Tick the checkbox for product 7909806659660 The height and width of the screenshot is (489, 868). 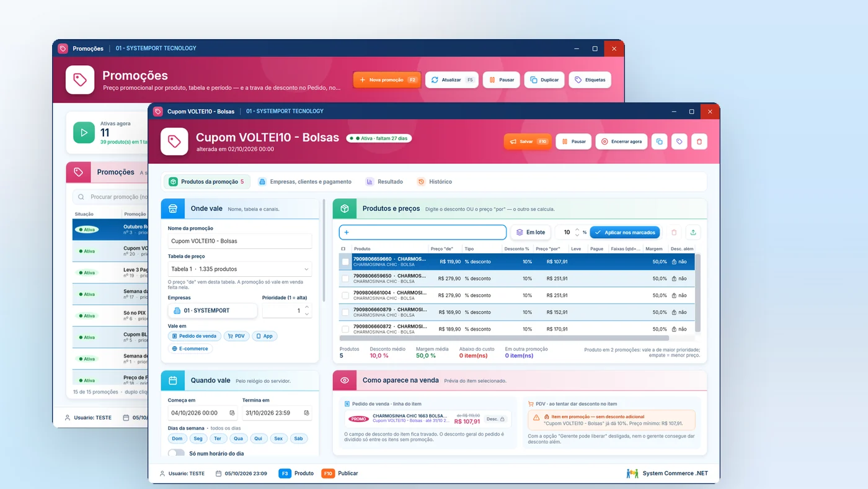pyautogui.click(x=345, y=262)
